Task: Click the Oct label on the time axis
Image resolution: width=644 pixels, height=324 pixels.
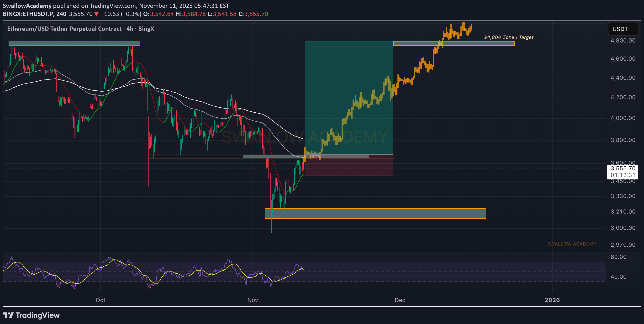Action: pyautogui.click(x=100, y=300)
